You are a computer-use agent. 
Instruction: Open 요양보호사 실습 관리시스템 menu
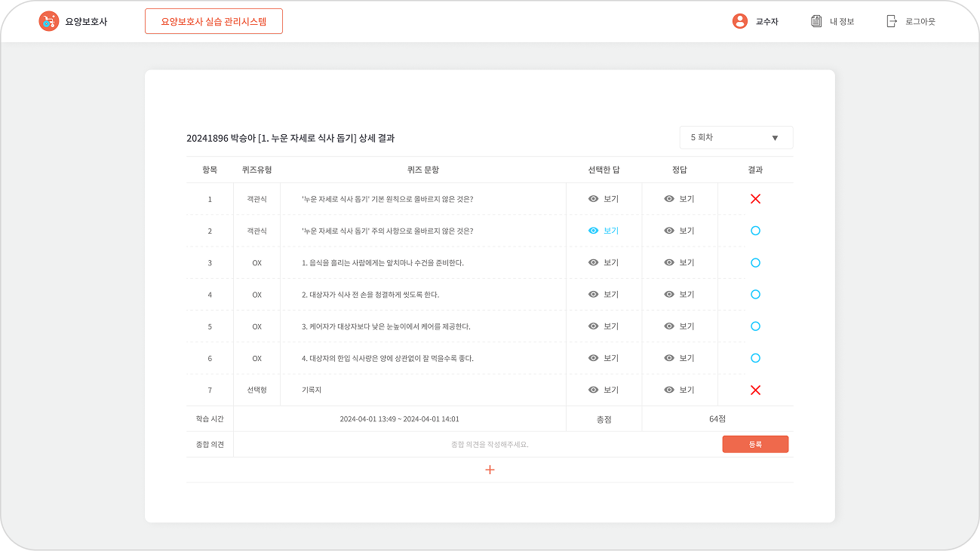pyautogui.click(x=214, y=21)
